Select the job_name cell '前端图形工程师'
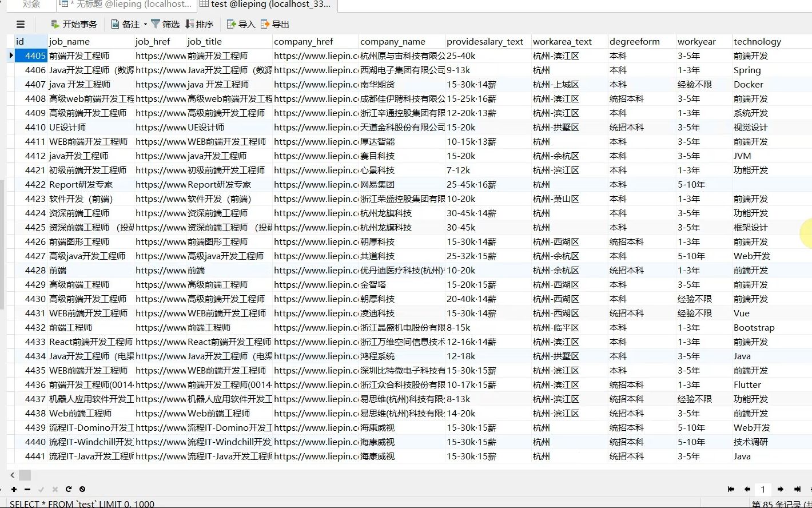 91,241
